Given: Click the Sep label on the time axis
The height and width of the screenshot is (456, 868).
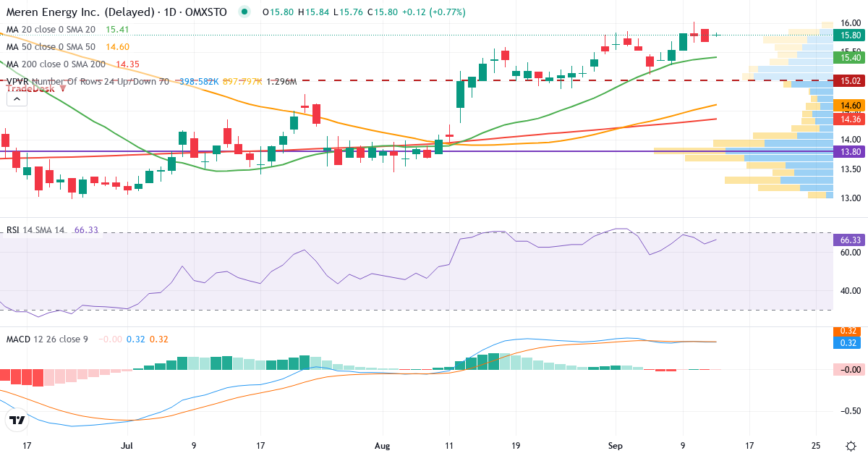Looking at the screenshot, I should click(x=616, y=445).
